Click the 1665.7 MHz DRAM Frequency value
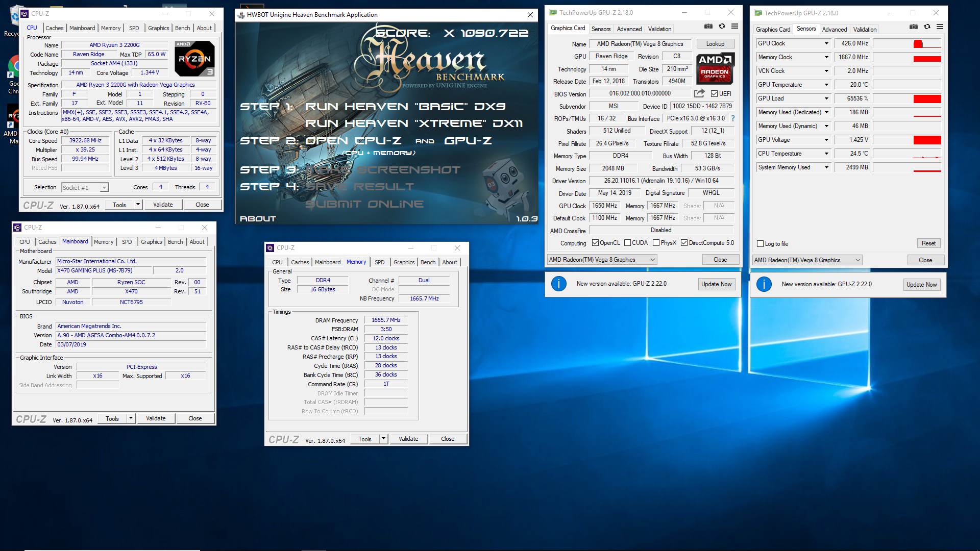The image size is (980, 551). click(386, 320)
